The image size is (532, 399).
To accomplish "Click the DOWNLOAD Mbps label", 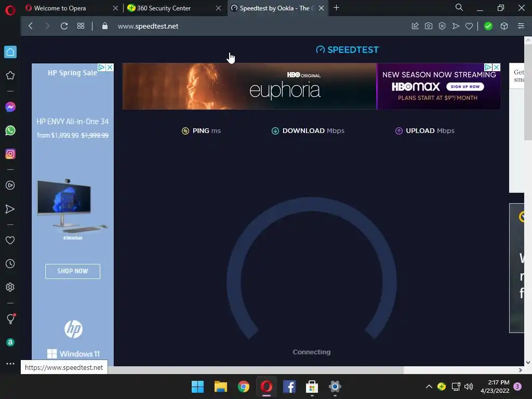I will pos(308,130).
